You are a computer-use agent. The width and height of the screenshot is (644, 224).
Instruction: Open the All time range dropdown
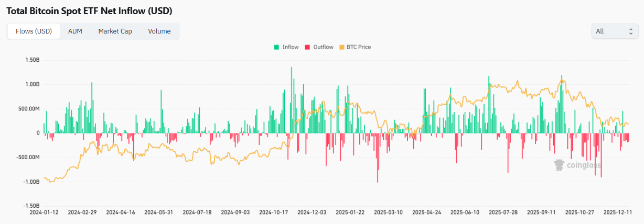pyautogui.click(x=615, y=31)
